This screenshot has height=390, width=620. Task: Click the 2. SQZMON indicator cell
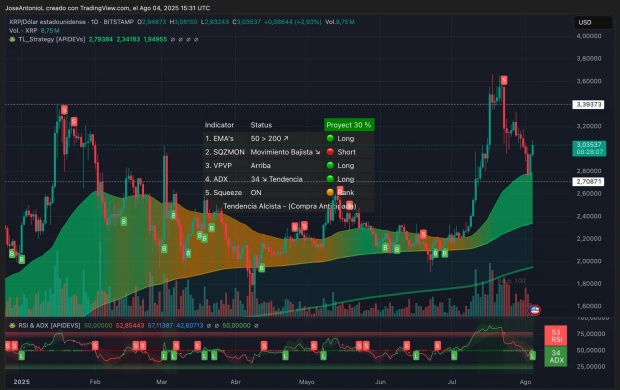225,152
